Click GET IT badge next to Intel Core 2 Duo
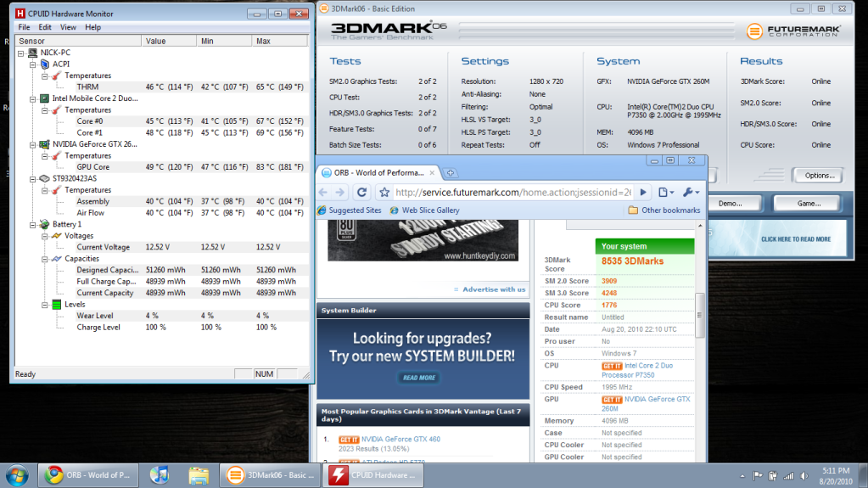868x488 pixels. (612, 366)
